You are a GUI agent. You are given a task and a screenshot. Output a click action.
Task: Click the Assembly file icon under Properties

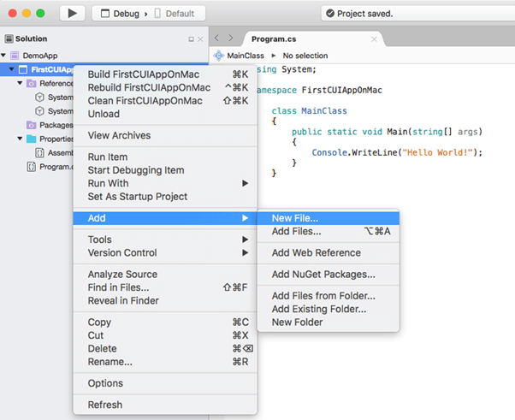39,153
